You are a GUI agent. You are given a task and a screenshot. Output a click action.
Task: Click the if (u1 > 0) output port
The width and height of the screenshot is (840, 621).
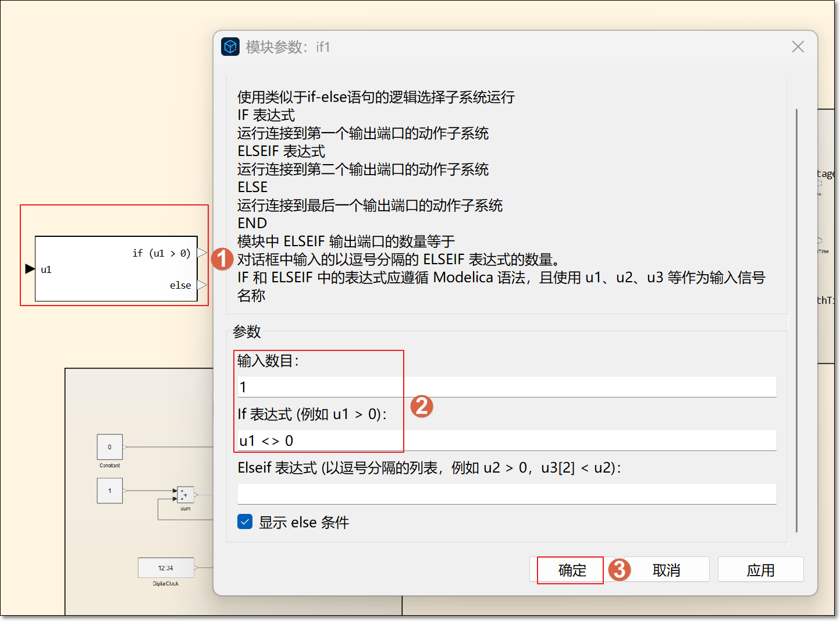point(202,253)
